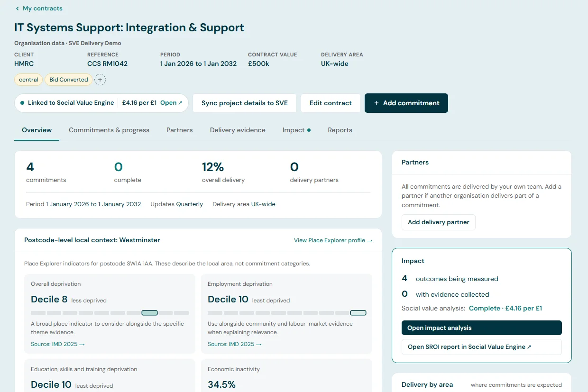Click View Place Explorer profile link
The height and width of the screenshot is (392, 588).
pos(333,240)
